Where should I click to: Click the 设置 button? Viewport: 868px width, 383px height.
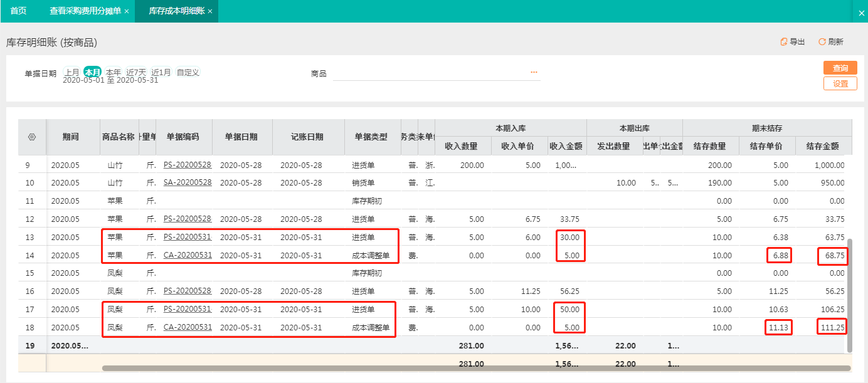click(840, 83)
